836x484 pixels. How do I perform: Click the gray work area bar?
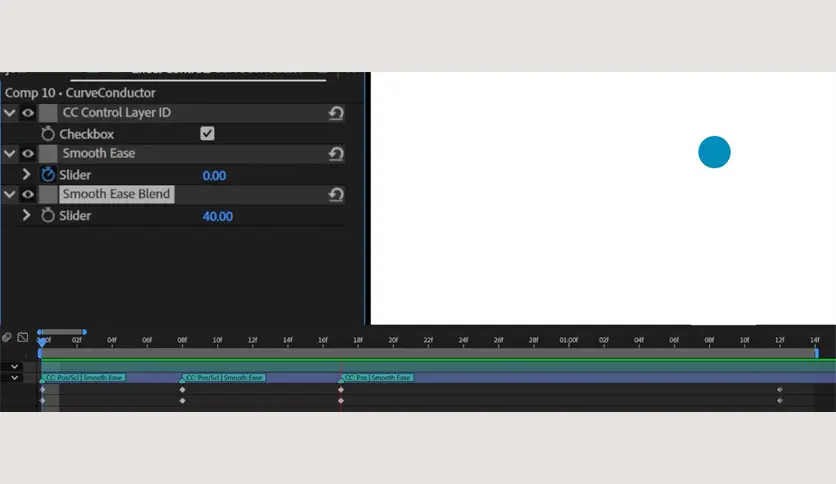tap(428, 353)
